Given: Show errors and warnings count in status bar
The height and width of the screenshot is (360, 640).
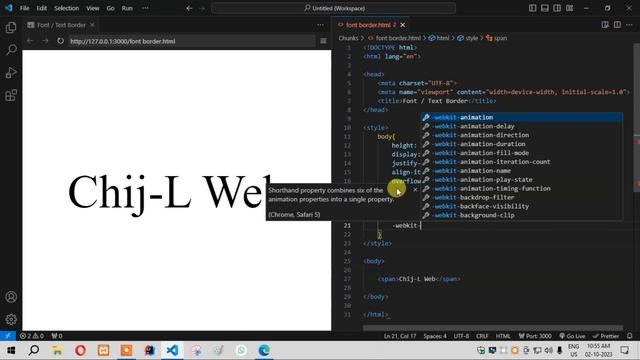Looking at the screenshot, I should pos(32,336).
